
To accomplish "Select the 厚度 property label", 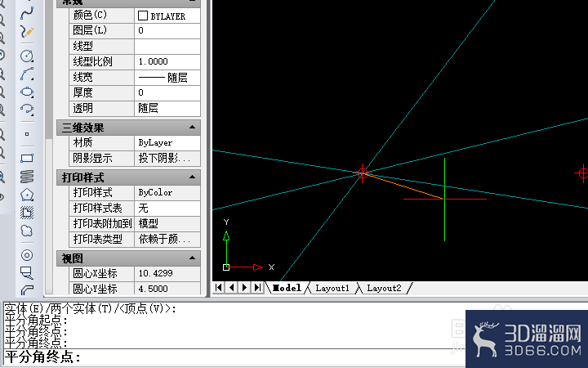I will point(82,92).
